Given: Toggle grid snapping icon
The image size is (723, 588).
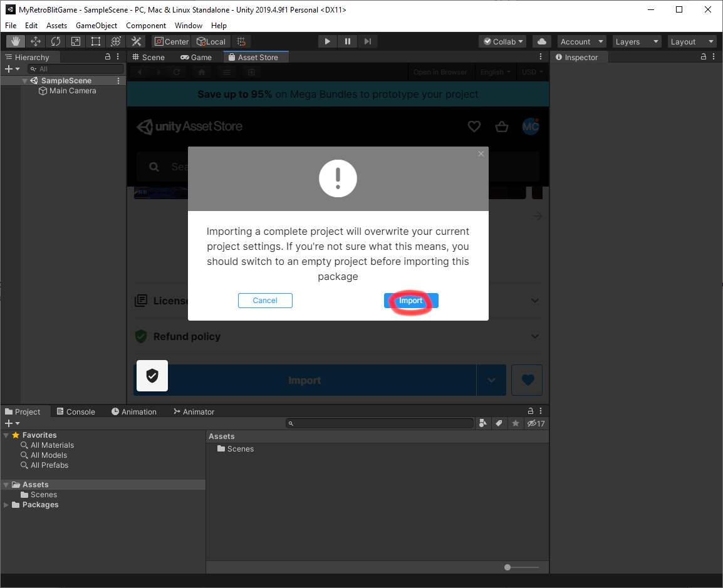Looking at the screenshot, I should (241, 41).
